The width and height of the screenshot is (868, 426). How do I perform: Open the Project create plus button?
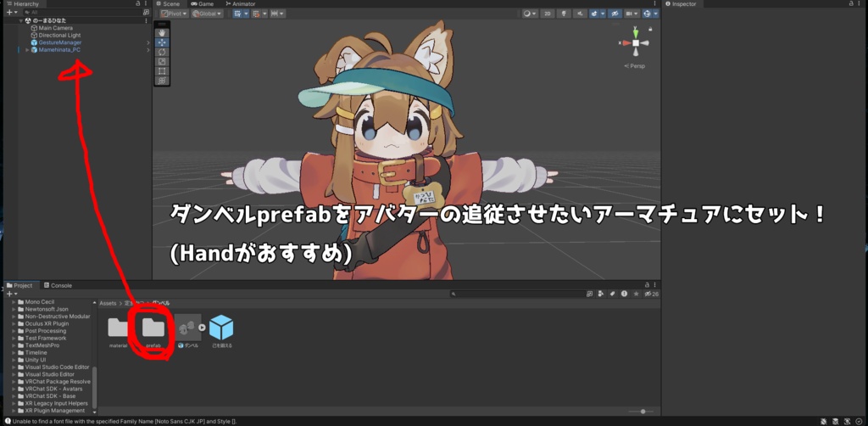pos(11,294)
